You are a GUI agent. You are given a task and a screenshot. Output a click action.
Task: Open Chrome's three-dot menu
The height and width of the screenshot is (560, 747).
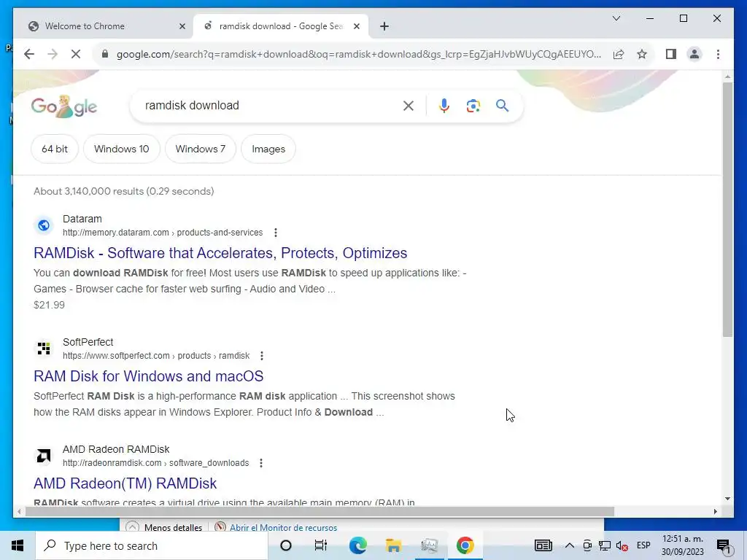click(x=718, y=54)
